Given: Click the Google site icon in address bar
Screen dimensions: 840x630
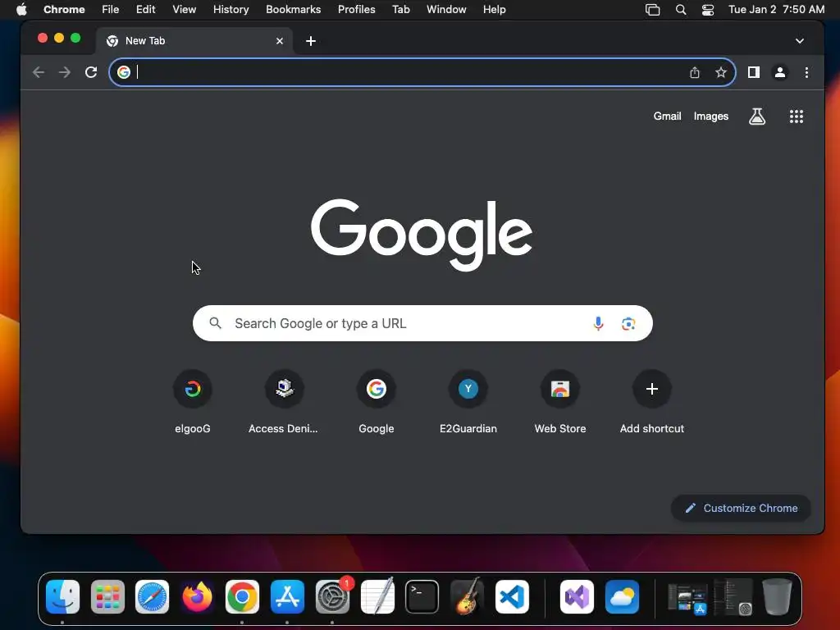Looking at the screenshot, I should click(x=124, y=72).
